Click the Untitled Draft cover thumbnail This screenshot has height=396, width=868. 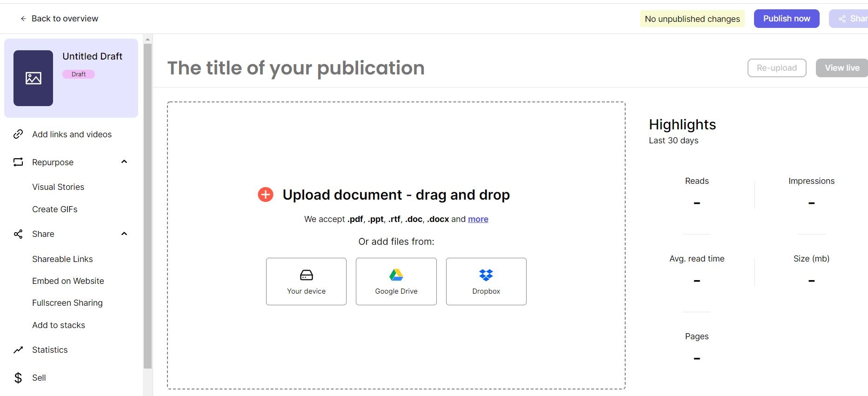33,78
